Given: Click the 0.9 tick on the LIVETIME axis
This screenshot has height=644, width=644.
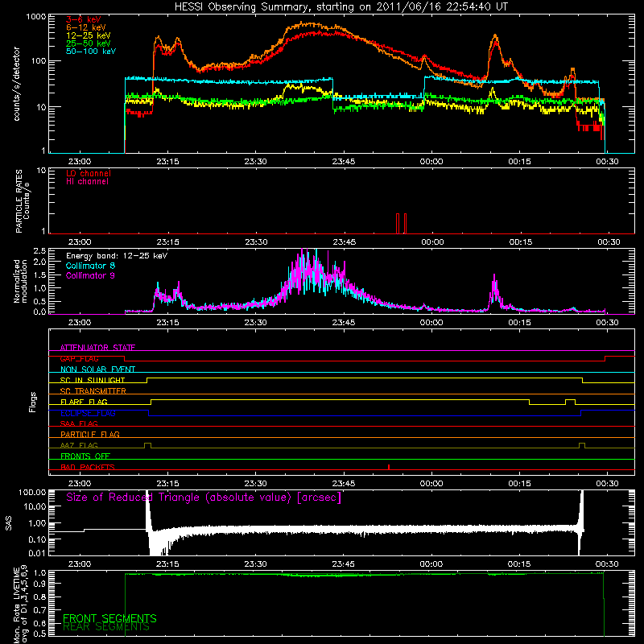Looking at the screenshot, I should point(39,583).
